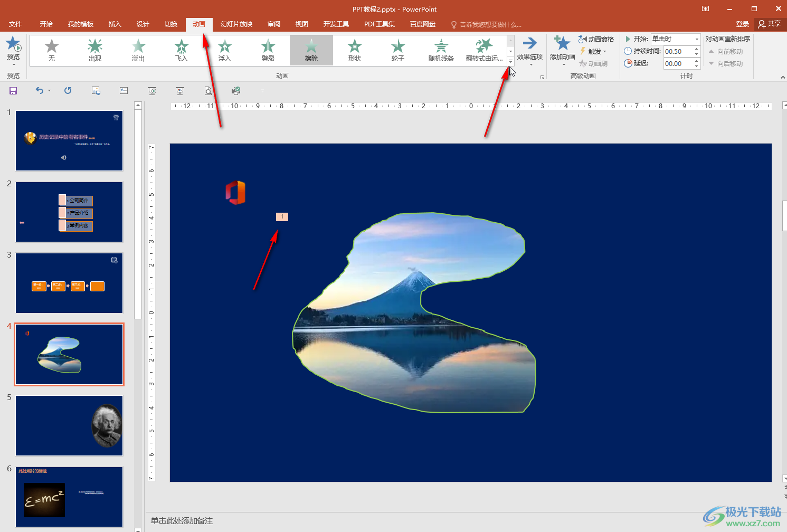Image resolution: width=787 pixels, height=532 pixels.
Task: Click the presentation chart board icon
Action: (x=180, y=91)
